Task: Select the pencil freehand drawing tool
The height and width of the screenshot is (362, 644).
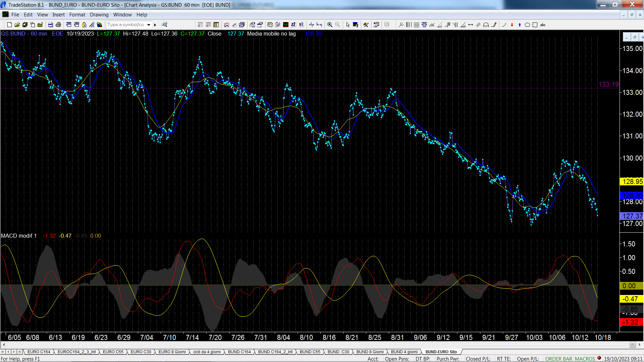Action: click(494, 25)
